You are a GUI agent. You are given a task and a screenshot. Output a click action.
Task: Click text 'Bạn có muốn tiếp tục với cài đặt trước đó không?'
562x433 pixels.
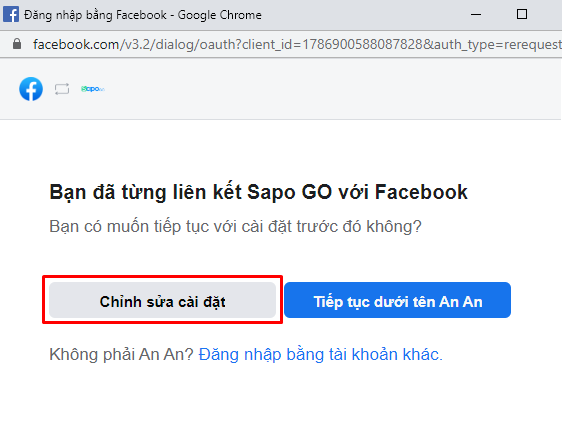pyautogui.click(x=235, y=227)
